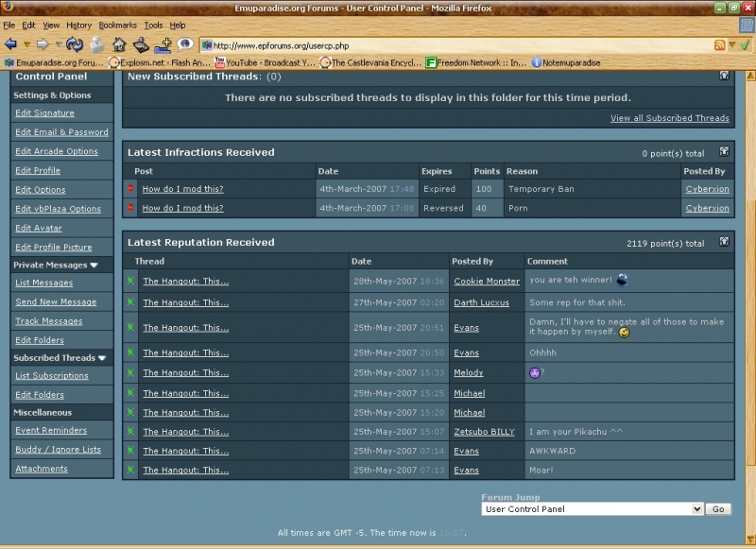Click the 'Temporary Ban' reason text
756x549 pixels.
(x=541, y=189)
